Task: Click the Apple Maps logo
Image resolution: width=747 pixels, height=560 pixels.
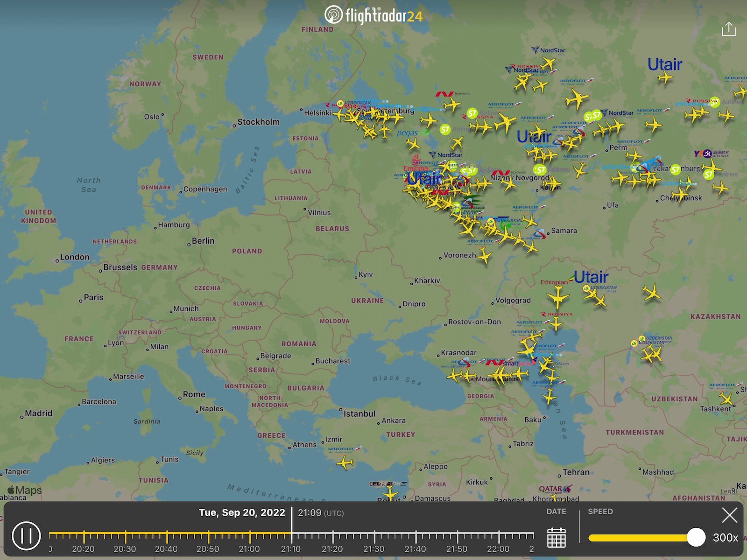Action: click(25, 490)
